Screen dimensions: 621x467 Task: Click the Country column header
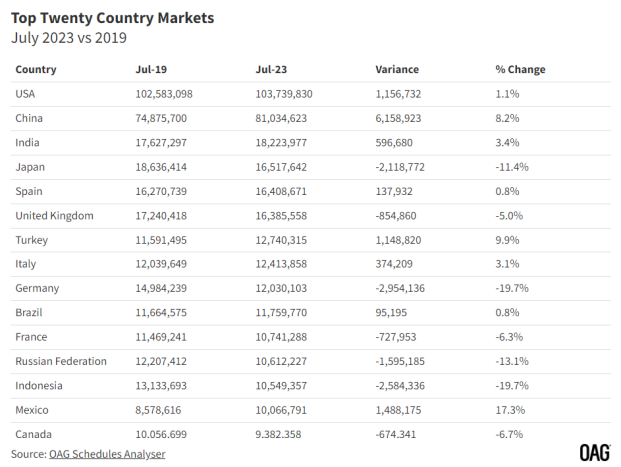[x=36, y=70]
